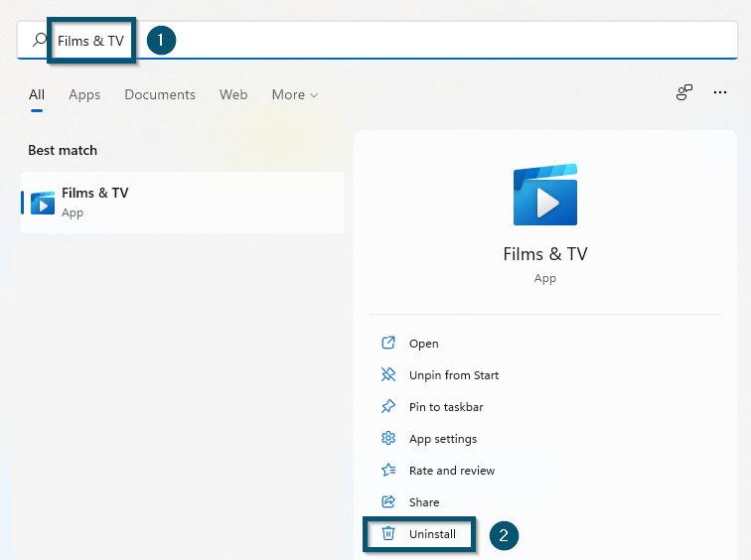The width and height of the screenshot is (751, 560).
Task: Click the Pin to taskbar pin icon
Action: [388, 406]
